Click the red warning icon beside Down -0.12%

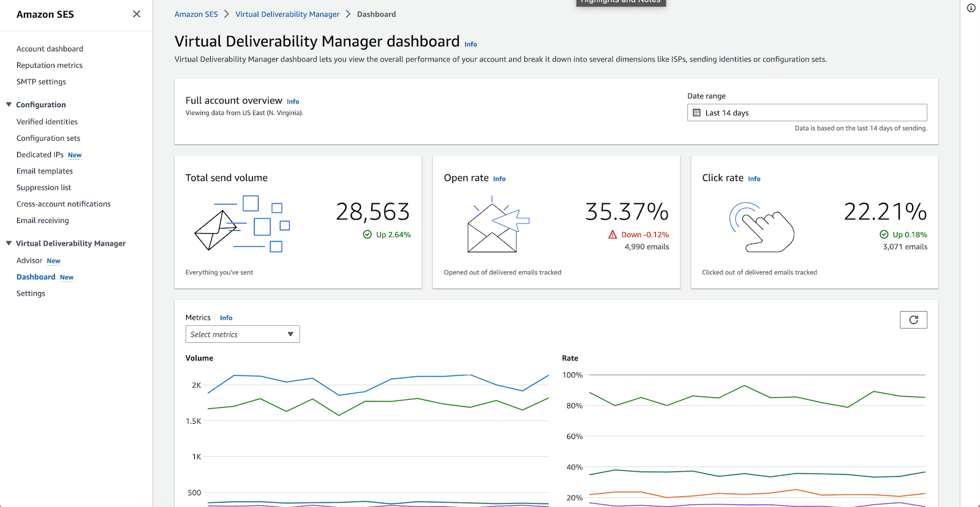612,235
